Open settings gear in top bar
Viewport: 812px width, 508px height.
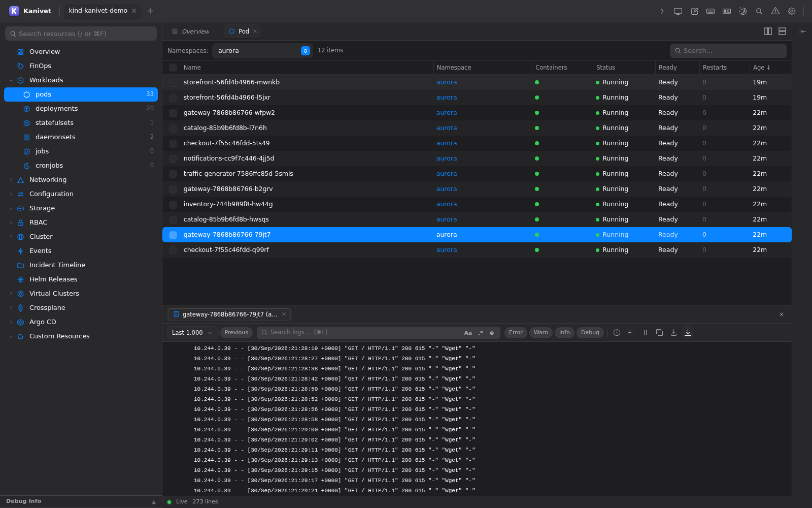click(792, 11)
